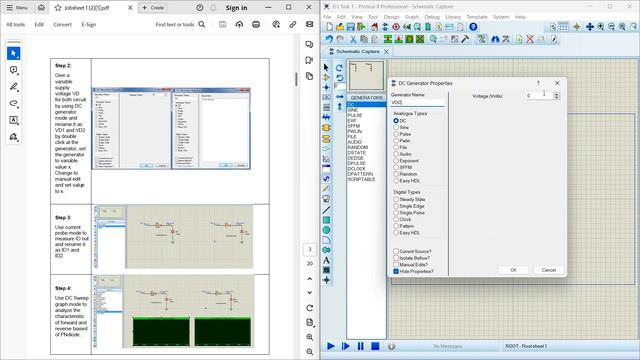Click the Zoom In magnifier in Proteus
640x360 pixels.
601,27
